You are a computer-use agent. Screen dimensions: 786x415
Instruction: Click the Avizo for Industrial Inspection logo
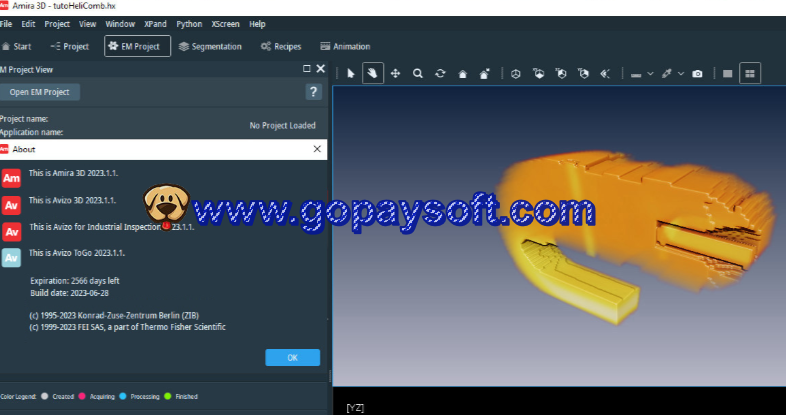tap(11, 232)
